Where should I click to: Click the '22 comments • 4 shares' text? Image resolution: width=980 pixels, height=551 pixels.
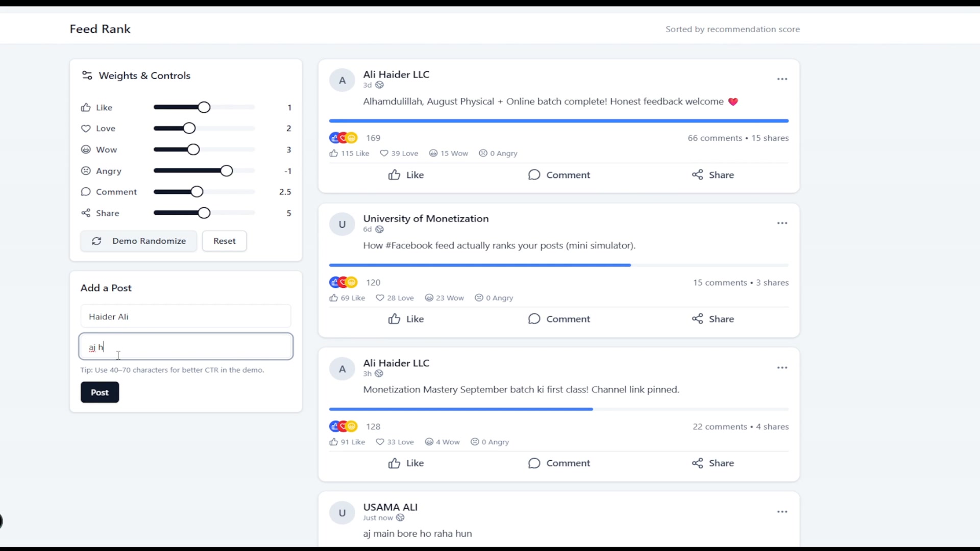pyautogui.click(x=741, y=427)
